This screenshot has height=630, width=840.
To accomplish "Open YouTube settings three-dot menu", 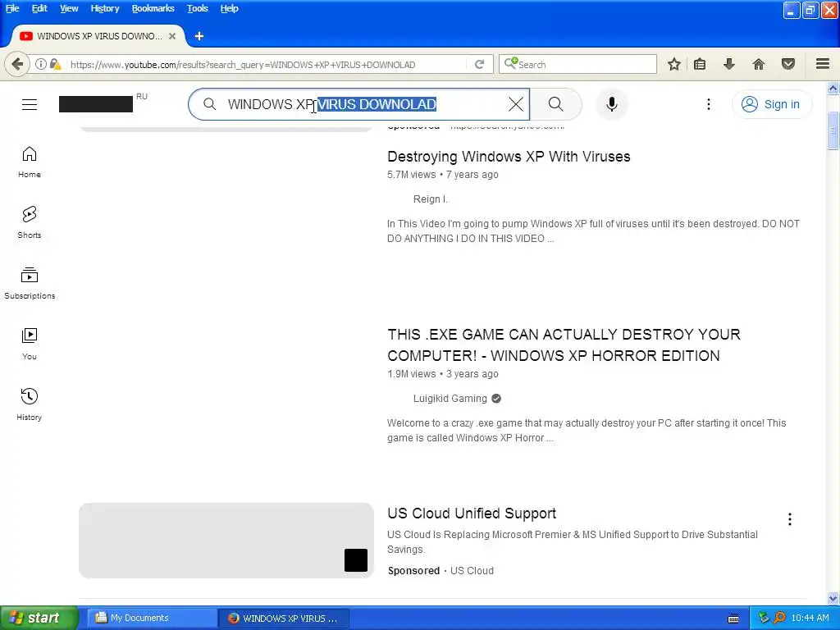I will click(709, 104).
